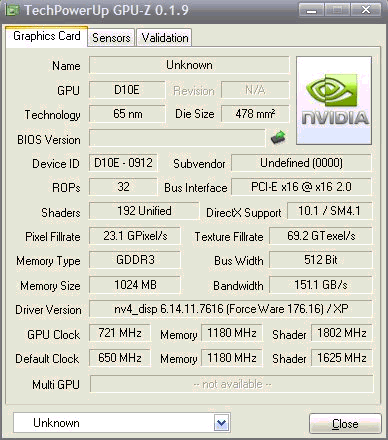
Task: Click the Technology value 65 nm
Action: point(127,114)
